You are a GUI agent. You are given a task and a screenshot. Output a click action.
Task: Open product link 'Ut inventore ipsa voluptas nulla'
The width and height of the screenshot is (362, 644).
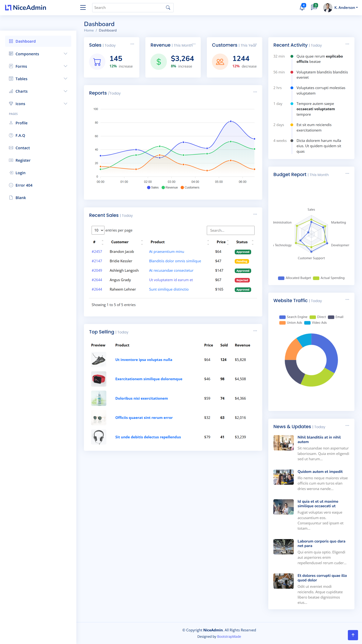144,359
